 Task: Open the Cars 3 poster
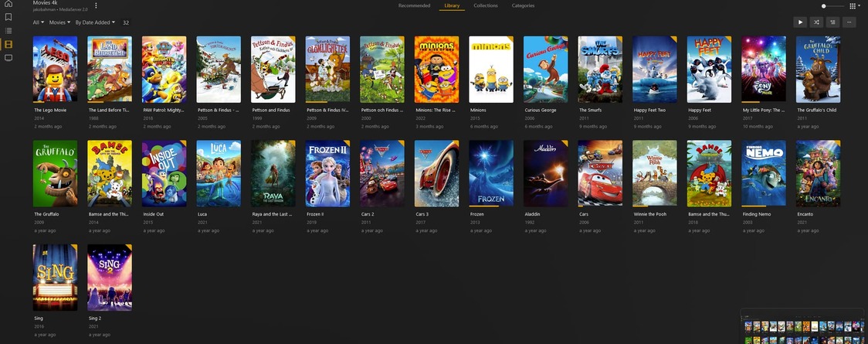pos(437,173)
